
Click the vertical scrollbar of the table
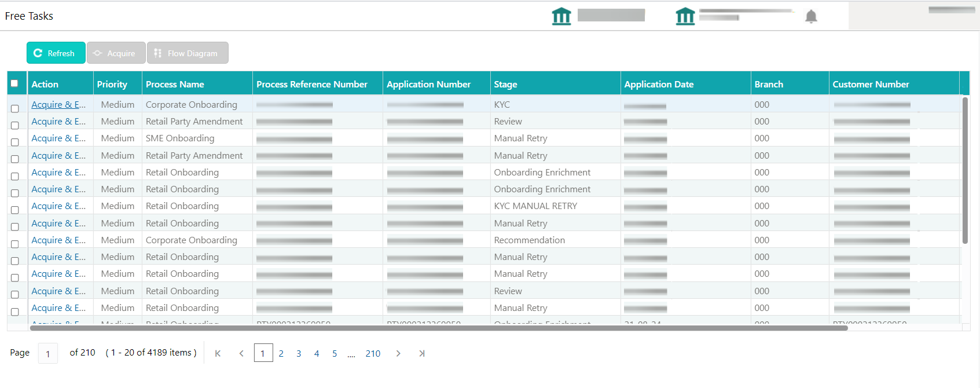tap(965, 170)
